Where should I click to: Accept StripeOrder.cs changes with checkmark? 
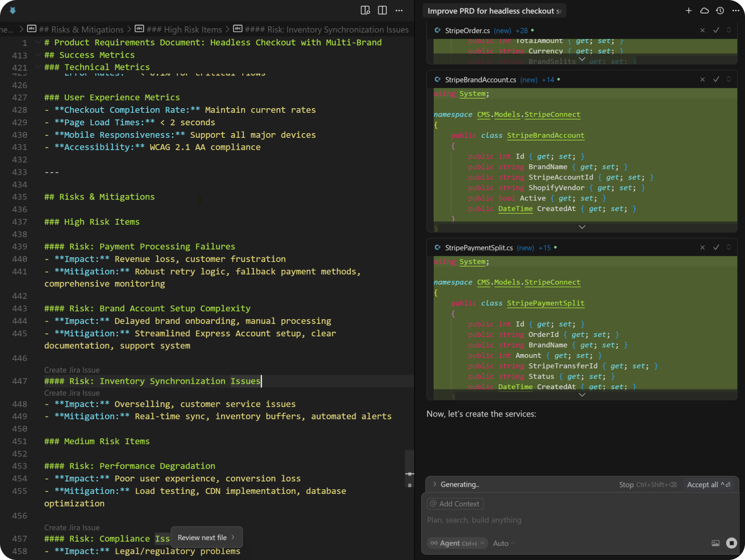click(716, 30)
